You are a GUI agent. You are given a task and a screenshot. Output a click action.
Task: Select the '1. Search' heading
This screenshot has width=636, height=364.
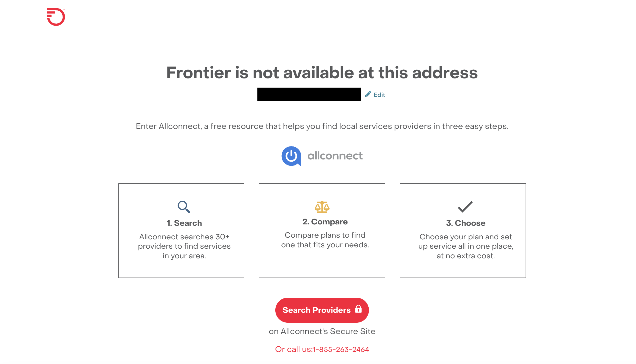(x=184, y=223)
